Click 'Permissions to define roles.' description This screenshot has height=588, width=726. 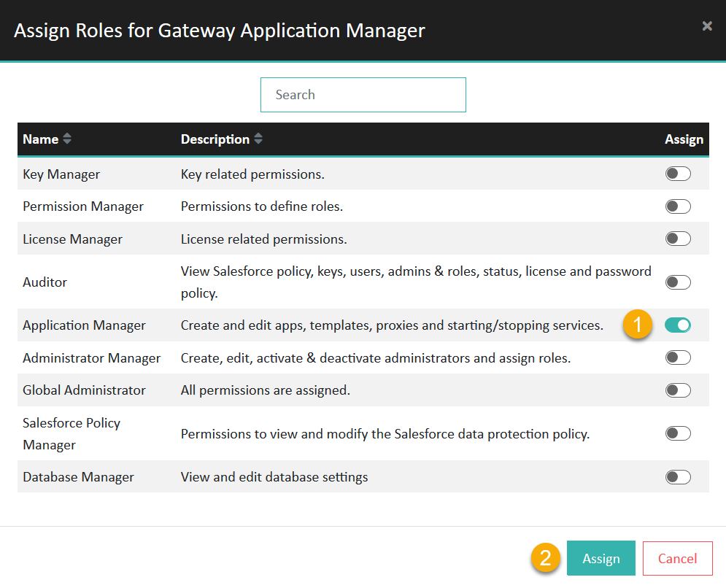pos(262,206)
